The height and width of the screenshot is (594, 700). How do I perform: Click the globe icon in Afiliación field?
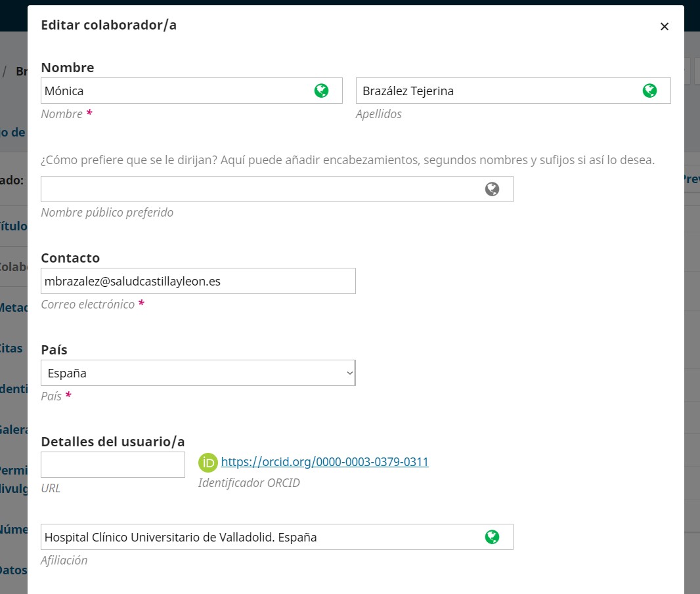coord(492,537)
